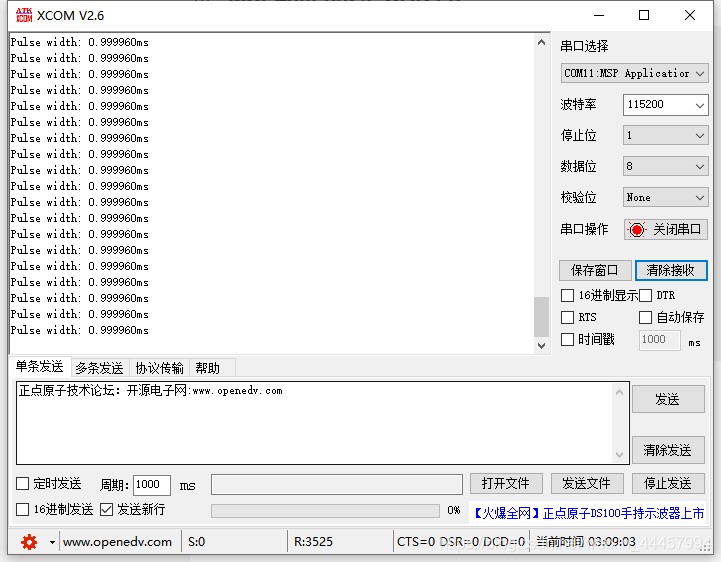Minimize the XCOM window
The height and width of the screenshot is (562, 721).
pos(599,15)
